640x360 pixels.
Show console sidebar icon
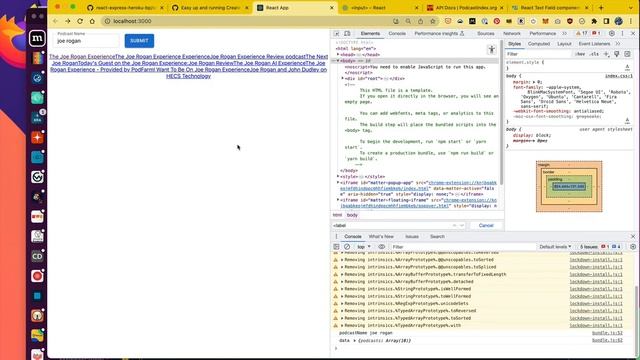tap(336, 247)
